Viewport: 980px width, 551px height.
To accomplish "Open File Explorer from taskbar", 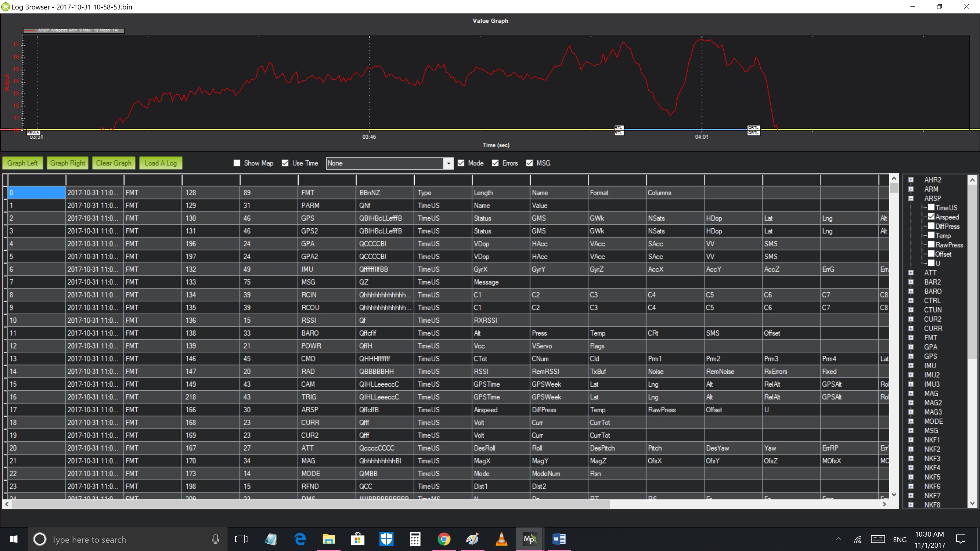I will click(329, 539).
